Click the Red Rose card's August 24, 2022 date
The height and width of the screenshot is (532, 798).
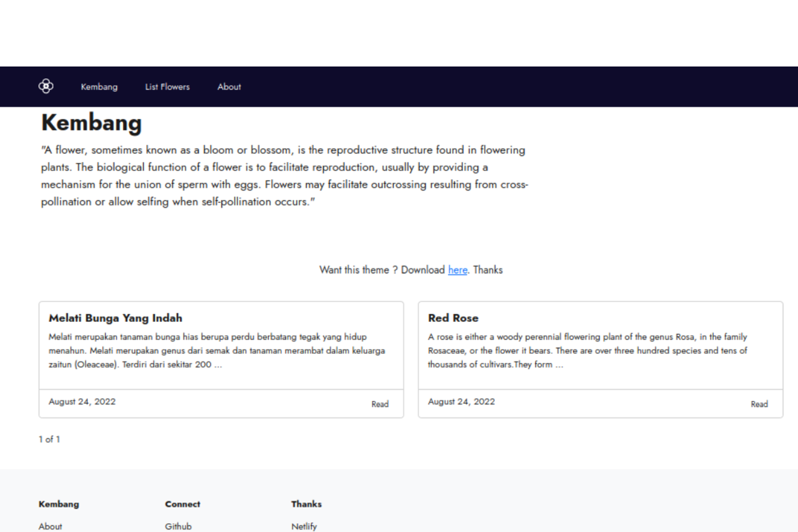click(x=461, y=402)
